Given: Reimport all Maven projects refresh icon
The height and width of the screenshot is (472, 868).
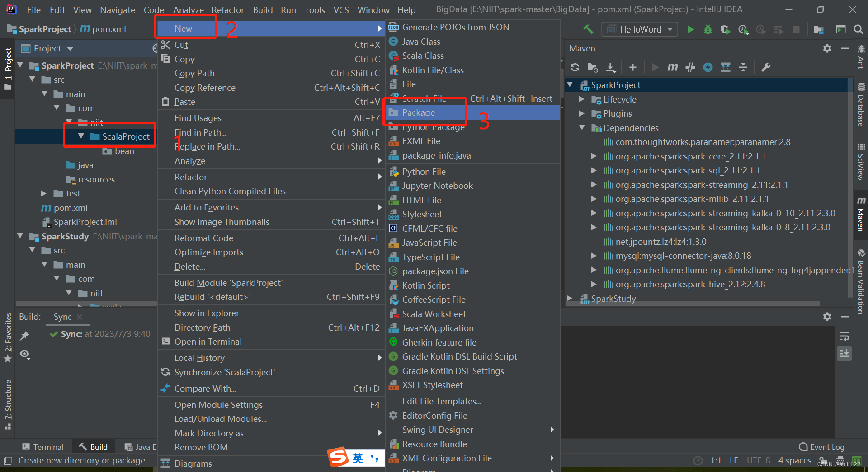Looking at the screenshot, I should pyautogui.click(x=575, y=67).
